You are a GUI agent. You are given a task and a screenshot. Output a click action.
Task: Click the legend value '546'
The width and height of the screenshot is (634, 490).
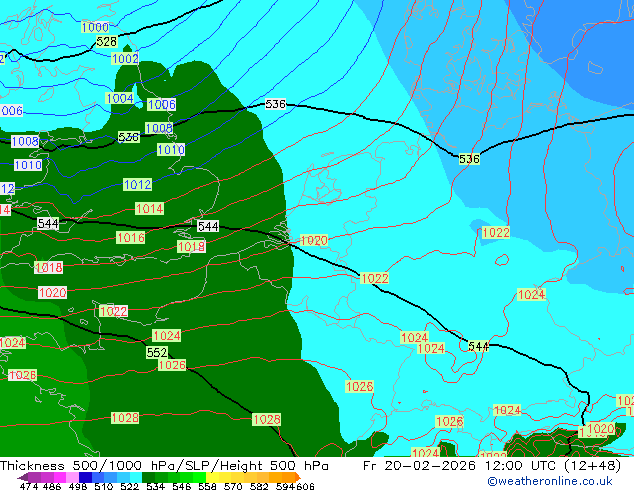coord(182,486)
